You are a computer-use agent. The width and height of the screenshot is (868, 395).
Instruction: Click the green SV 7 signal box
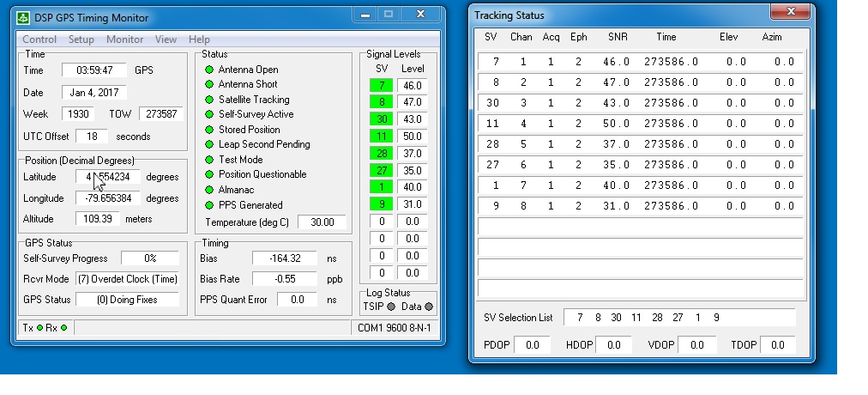[x=381, y=86]
